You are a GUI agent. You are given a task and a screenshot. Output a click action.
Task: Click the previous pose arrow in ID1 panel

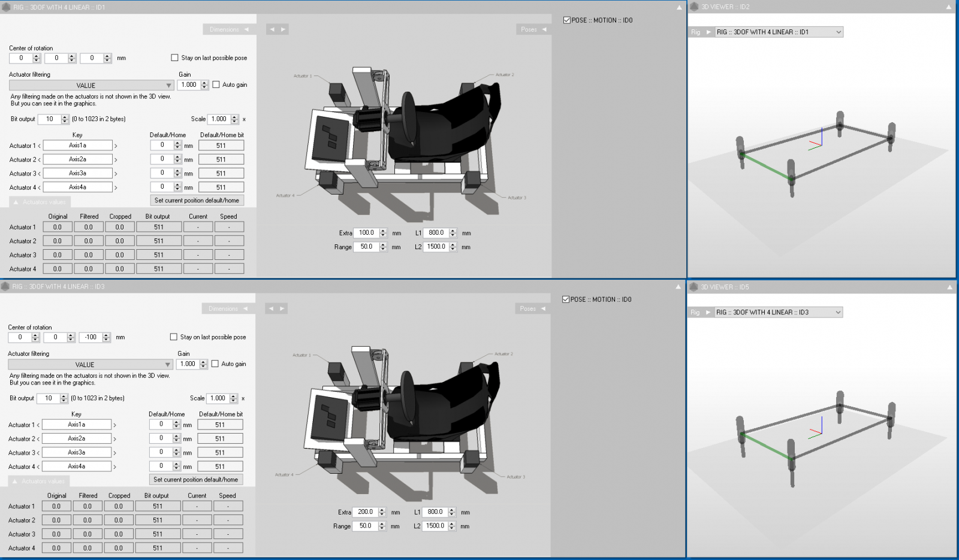272,29
